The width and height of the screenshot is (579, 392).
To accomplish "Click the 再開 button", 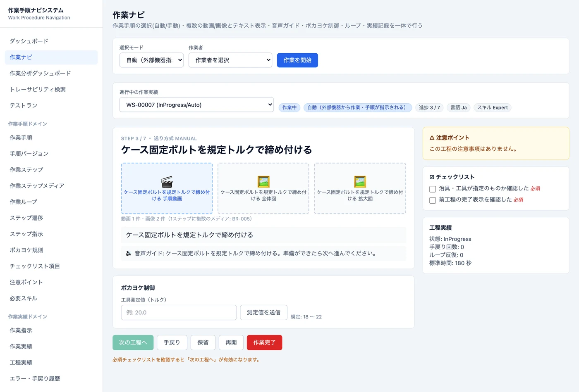I will tap(231, 342).
